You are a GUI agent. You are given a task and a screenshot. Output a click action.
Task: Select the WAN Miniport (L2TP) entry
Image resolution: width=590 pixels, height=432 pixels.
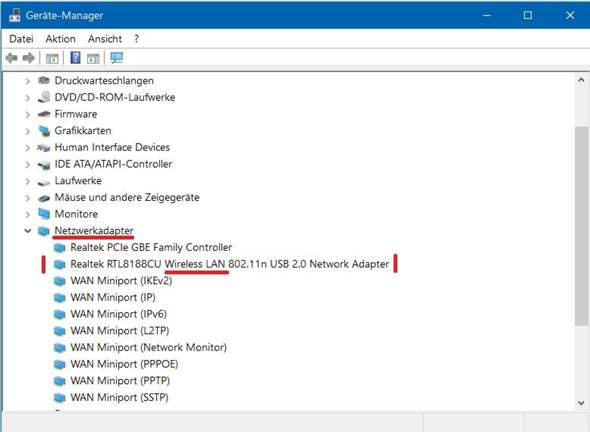coord(120,330)
